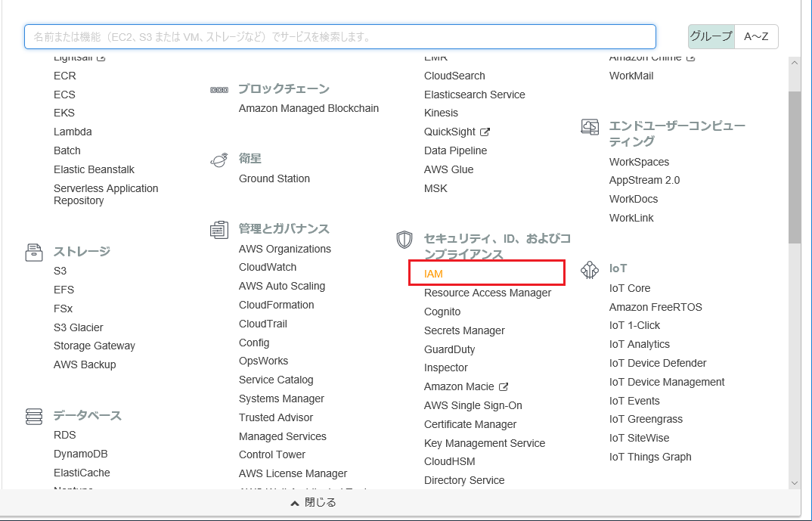The width and height of the screenshot is (812, 521).
Task: Open the Kinesis service
Action: 441,113
